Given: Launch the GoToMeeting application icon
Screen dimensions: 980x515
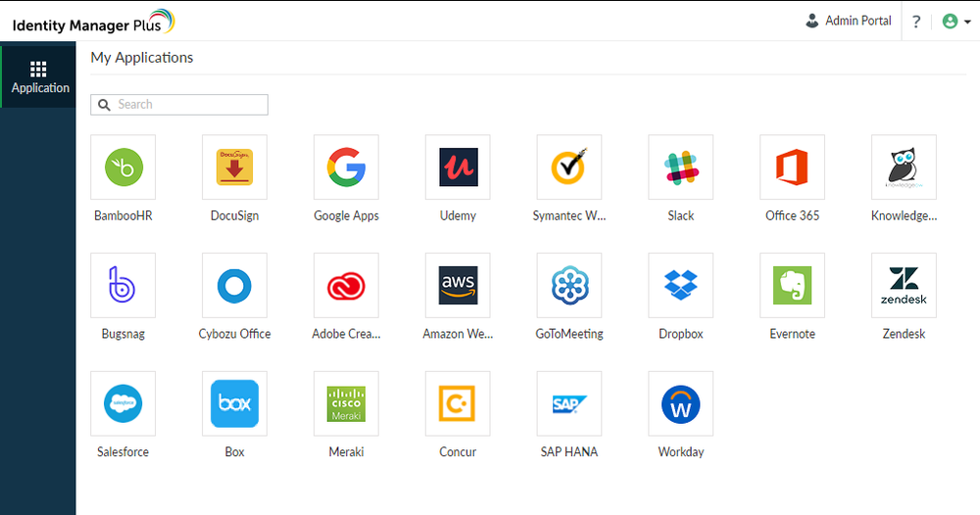Looking at the screenshot, I should pos(569,285).
